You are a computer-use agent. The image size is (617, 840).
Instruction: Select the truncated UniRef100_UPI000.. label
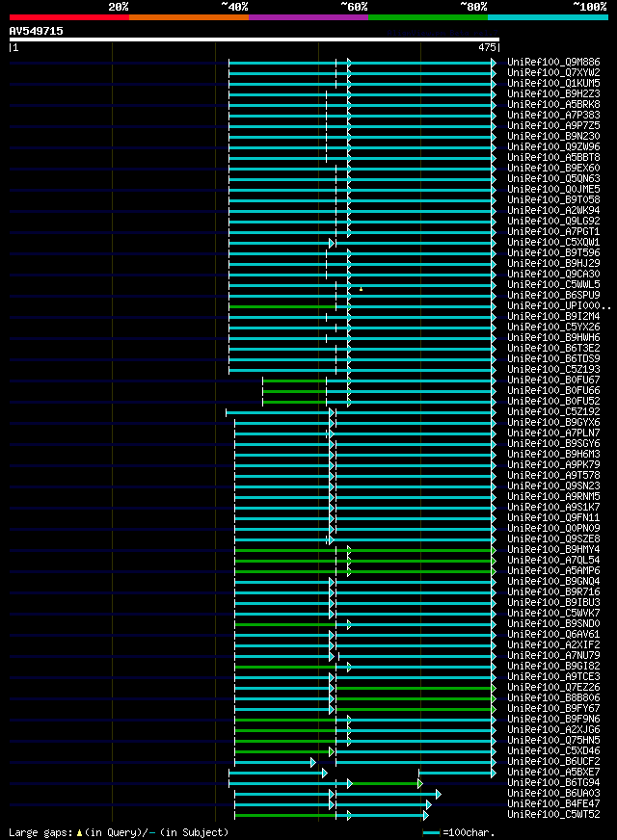[559, 306]
